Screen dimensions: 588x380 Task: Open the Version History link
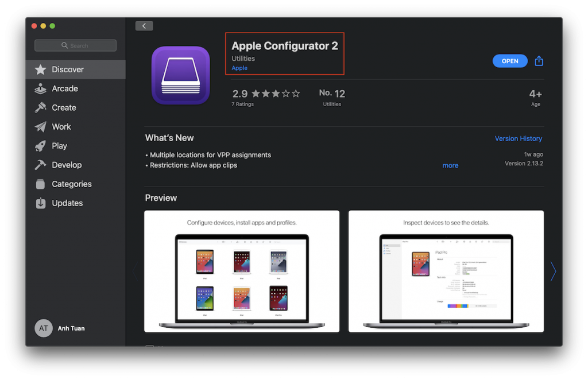pyautogui.click(x=518, y=138)
